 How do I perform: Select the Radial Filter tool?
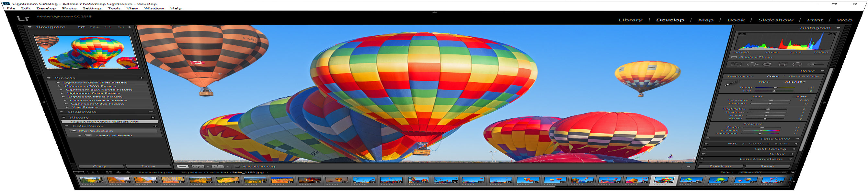pyautogui.click(x=797, y=64)
